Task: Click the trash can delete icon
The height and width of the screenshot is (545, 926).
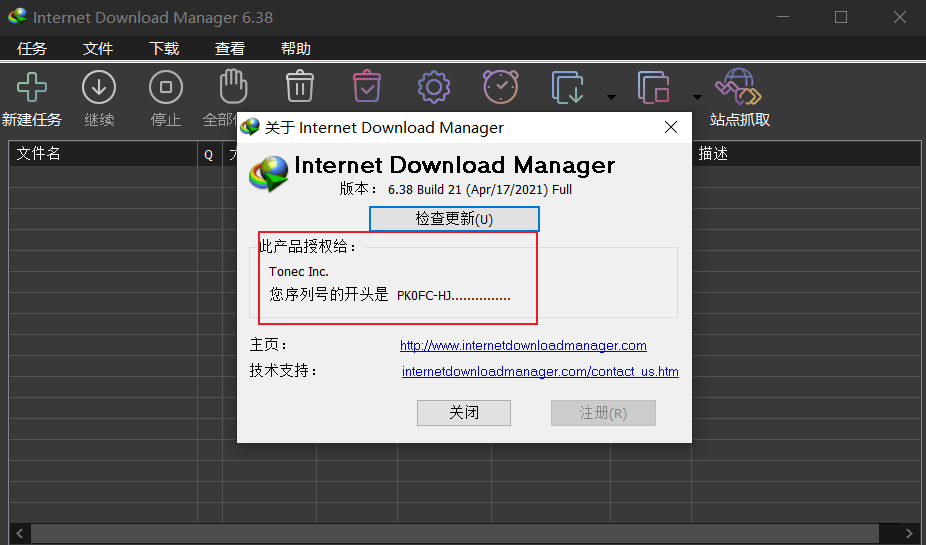Action: pyautogui.click(x=300, y=88)
